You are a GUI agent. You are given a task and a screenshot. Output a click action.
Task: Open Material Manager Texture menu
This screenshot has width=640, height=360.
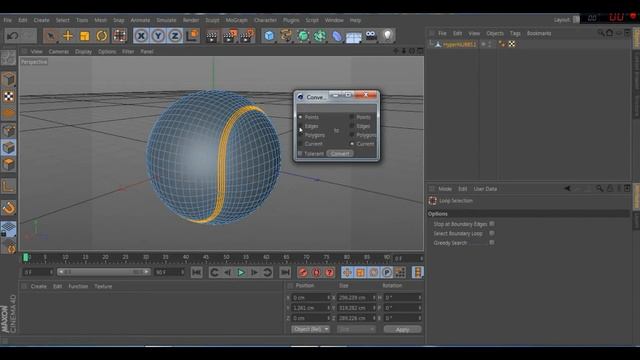tap(103, 287)
